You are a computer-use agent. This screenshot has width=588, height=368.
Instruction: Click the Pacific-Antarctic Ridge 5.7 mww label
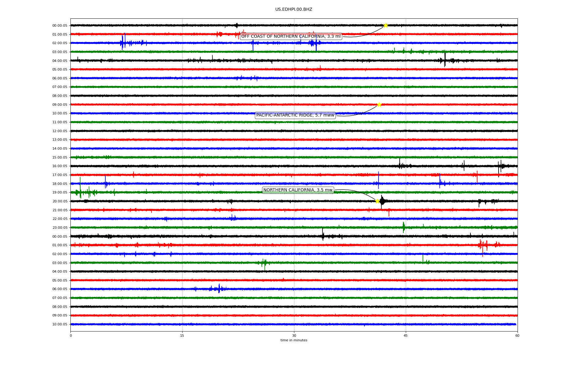click(x=295, y=115)
